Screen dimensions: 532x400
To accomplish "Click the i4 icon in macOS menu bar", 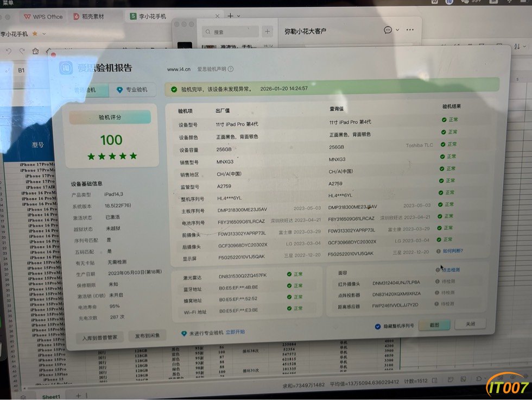I will pyautogui.click(x=449, y=2).
